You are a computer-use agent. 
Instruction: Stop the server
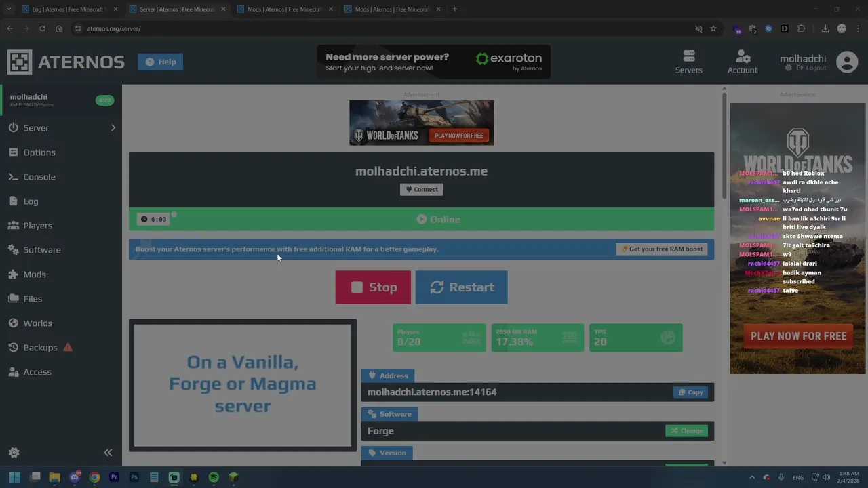[373, 287]
